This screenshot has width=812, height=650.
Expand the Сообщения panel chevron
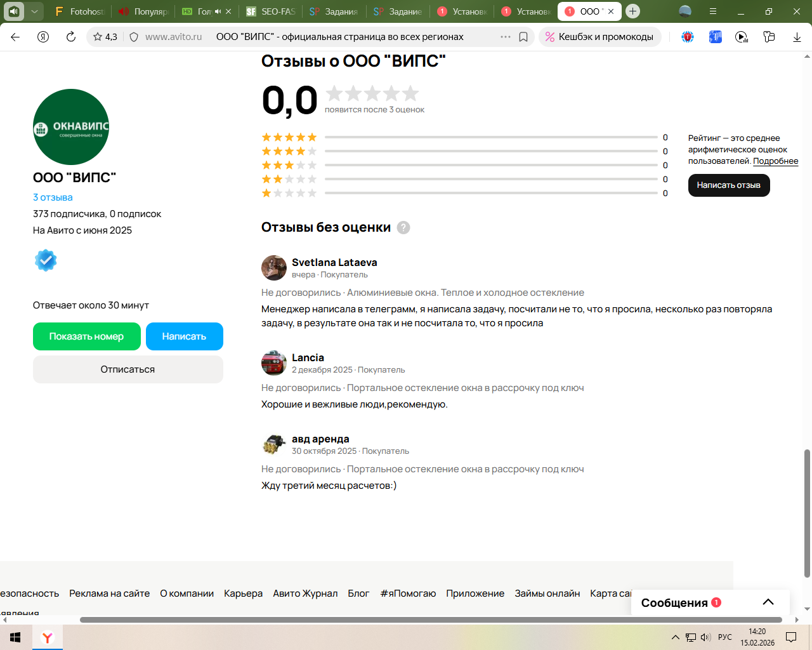pos(768,602)
